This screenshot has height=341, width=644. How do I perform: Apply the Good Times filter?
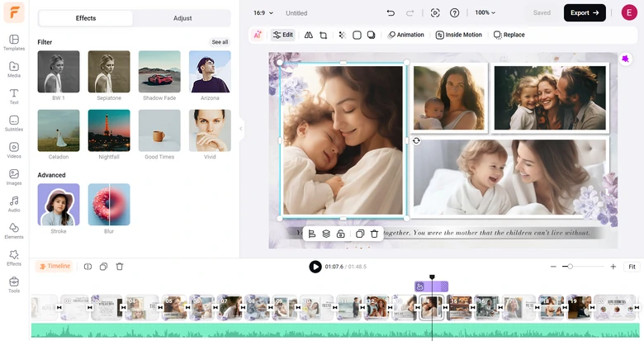159,130
